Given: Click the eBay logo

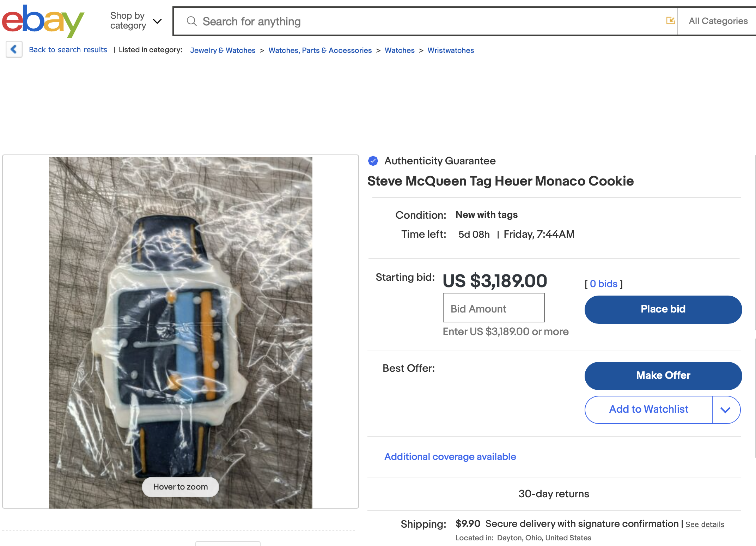Looking at the screenshot, I should (x=43, y=21).
